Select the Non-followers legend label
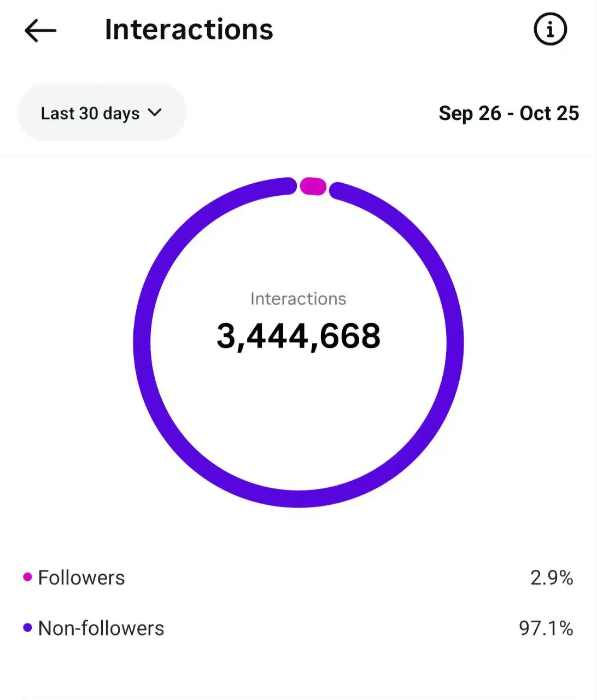This screenshot has height=700, width=597. coord(101,628)
